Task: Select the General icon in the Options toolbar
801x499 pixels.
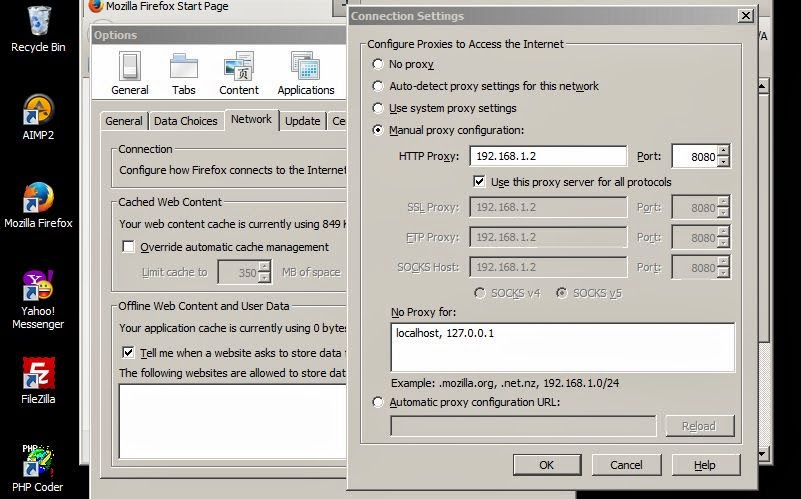Action: click(x=130, y=73)
